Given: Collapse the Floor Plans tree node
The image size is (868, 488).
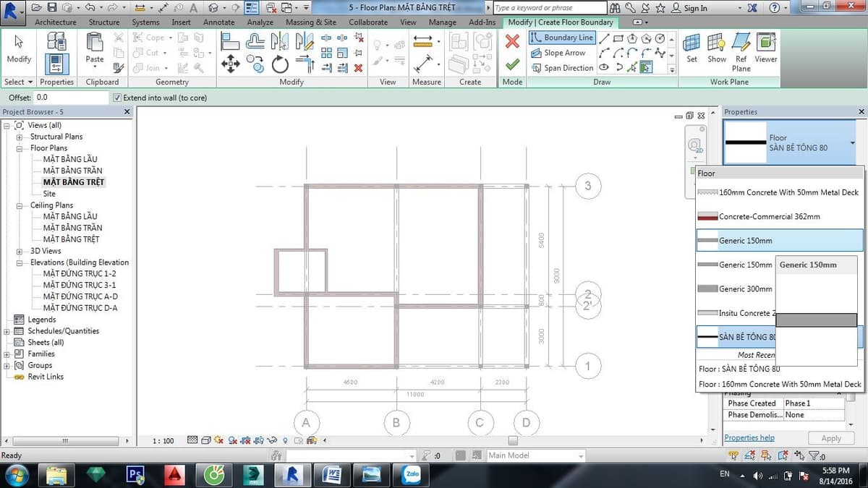Looking at the screenshot, I should click(x=19, y=147).
